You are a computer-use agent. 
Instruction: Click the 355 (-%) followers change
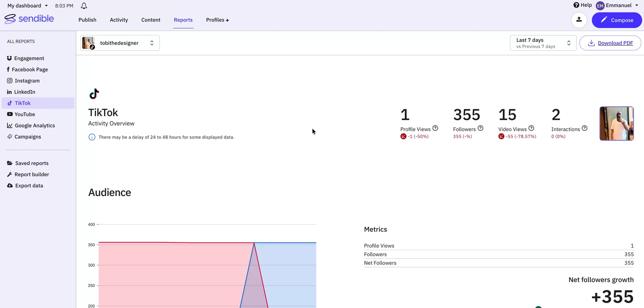[x=463, y=137]
